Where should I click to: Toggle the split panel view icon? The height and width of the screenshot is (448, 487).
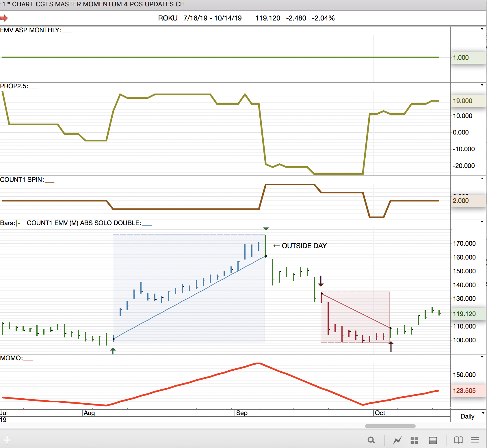coord(433,440)
